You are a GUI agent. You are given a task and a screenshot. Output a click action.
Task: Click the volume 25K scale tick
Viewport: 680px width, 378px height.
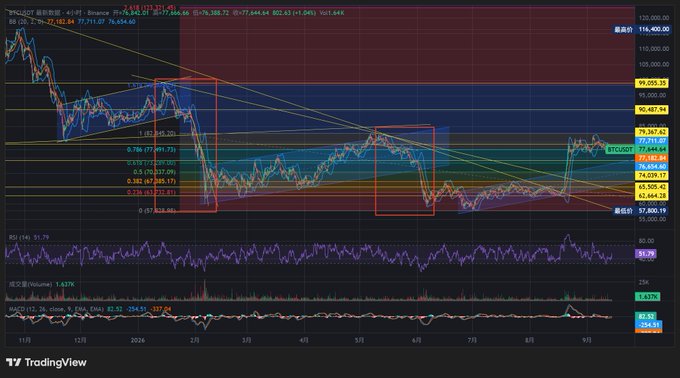tap(644, 282)
